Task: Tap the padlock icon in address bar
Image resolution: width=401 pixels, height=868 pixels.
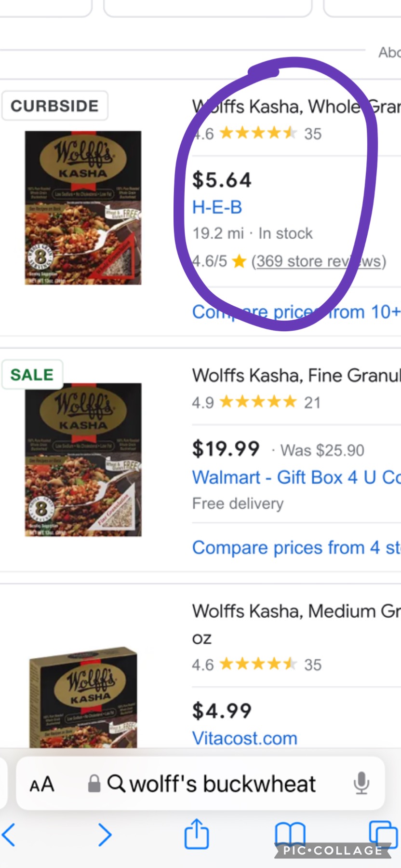Action: 94,784
